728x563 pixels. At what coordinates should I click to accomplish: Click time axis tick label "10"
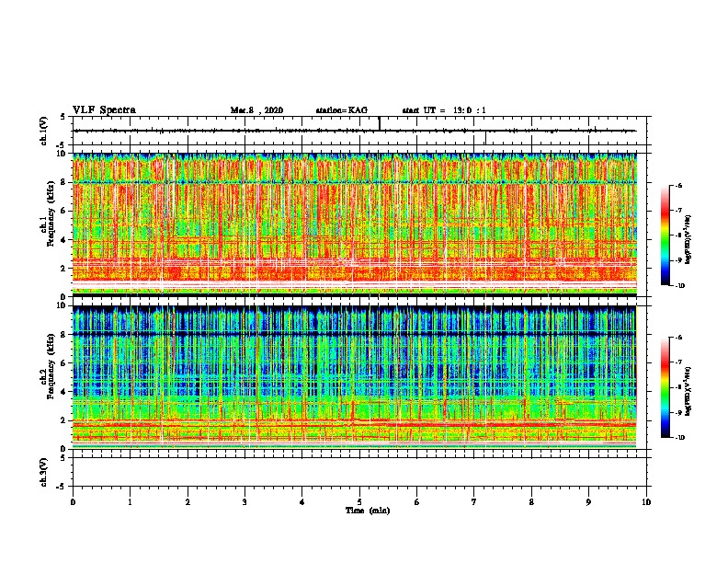click(646, 502)
